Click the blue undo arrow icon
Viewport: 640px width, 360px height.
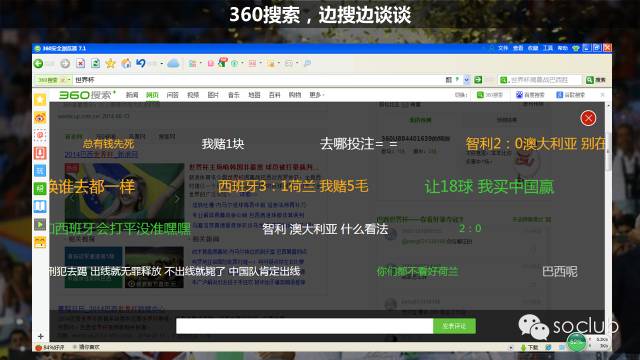pyautogui.click(x=141, y=63)
